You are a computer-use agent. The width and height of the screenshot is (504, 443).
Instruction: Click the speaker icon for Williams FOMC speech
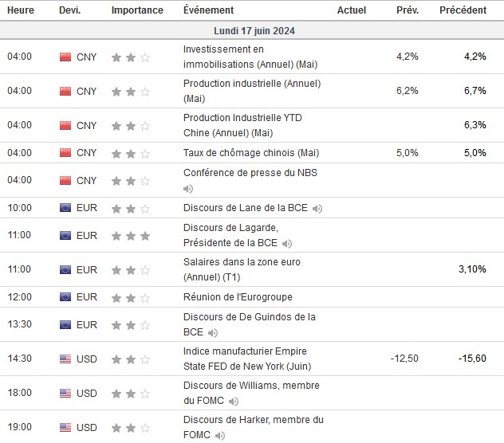point(234,402)
